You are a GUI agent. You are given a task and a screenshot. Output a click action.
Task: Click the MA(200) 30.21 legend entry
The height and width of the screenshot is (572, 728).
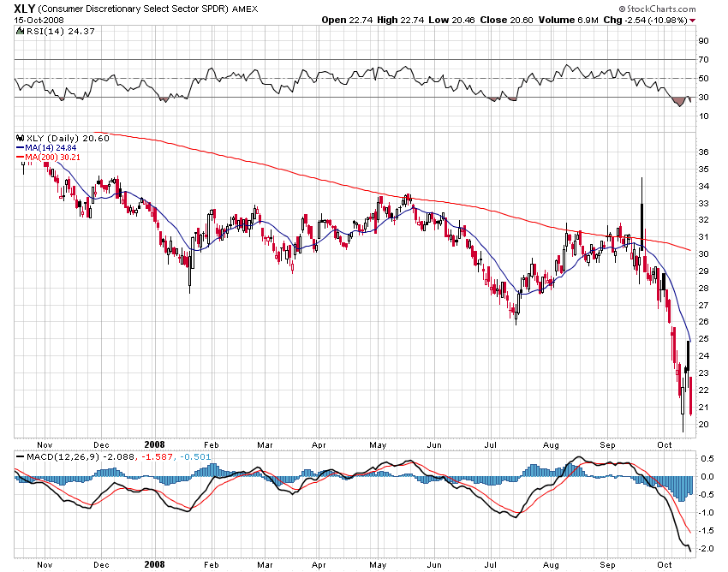pos(52,158)
